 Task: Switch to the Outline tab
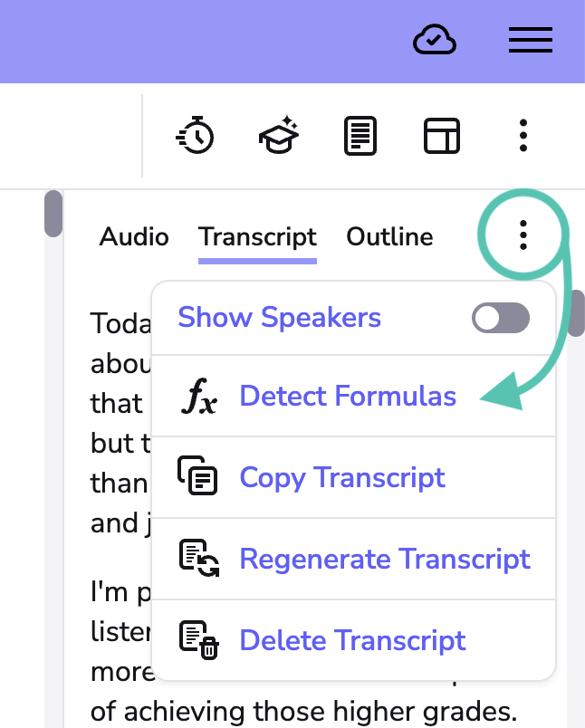point(389,237)
